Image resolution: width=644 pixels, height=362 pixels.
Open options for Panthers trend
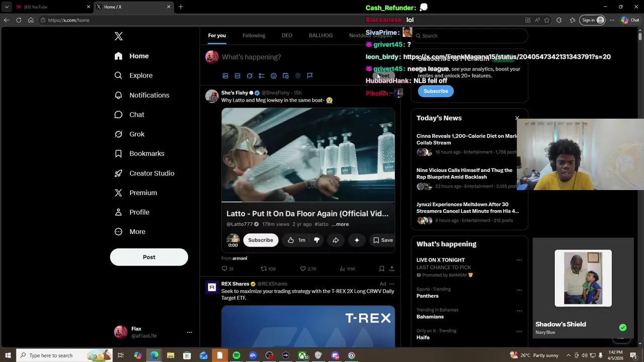point(519,290)
